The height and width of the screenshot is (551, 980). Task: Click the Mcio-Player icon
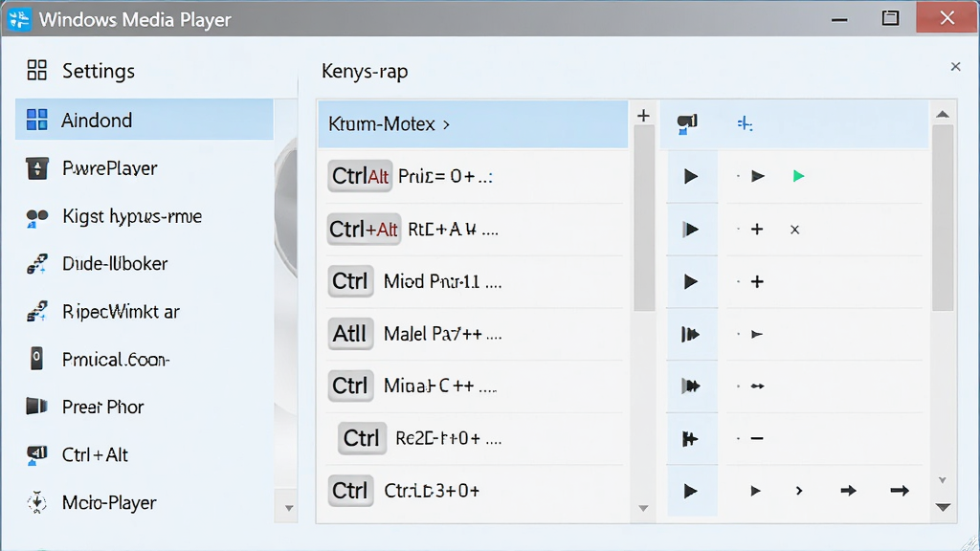click(37, 502)
